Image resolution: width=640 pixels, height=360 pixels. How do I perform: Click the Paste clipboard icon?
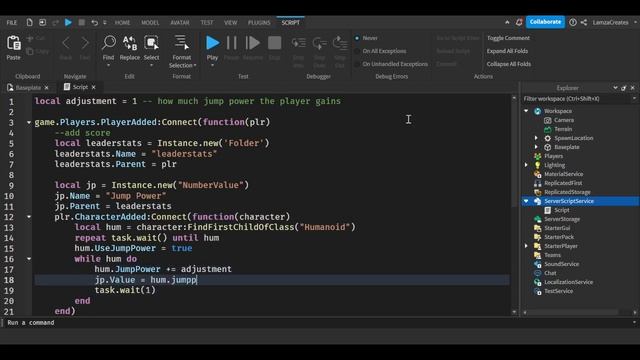pyautogui.click(x=13, y=43)
